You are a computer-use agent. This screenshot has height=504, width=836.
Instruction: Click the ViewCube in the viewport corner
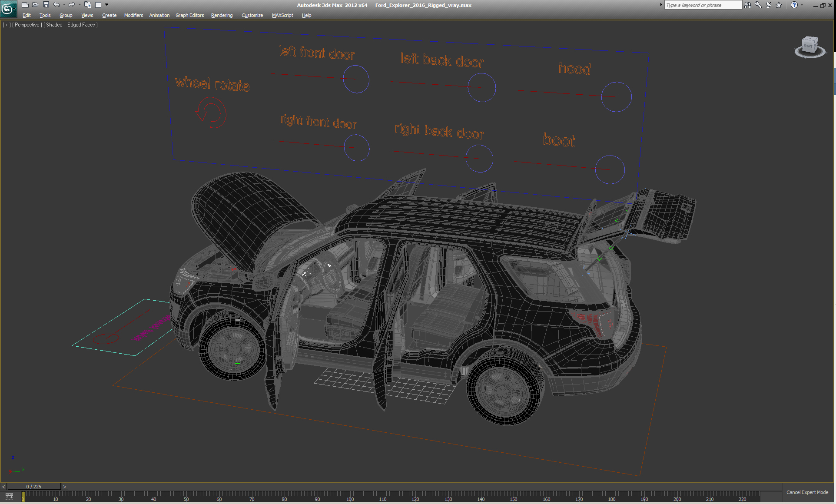(810, 44)
